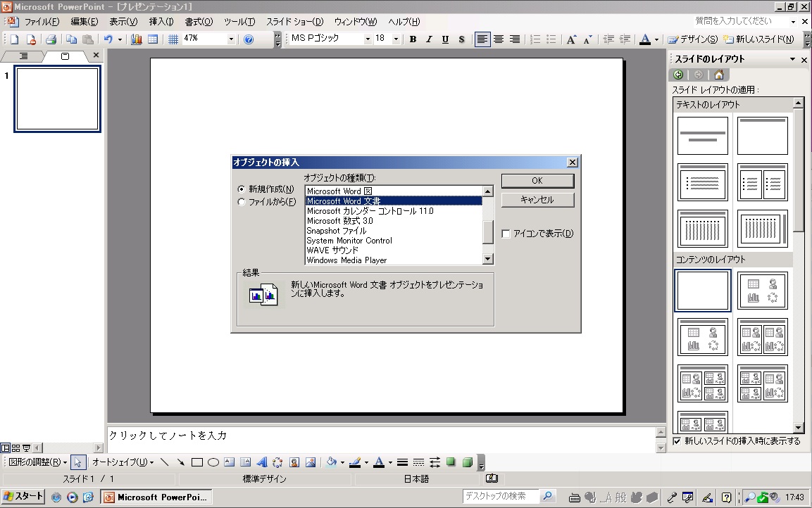Select the Arrow drawing tool
This screenshot has width=812, height=508.
(181, 462)
